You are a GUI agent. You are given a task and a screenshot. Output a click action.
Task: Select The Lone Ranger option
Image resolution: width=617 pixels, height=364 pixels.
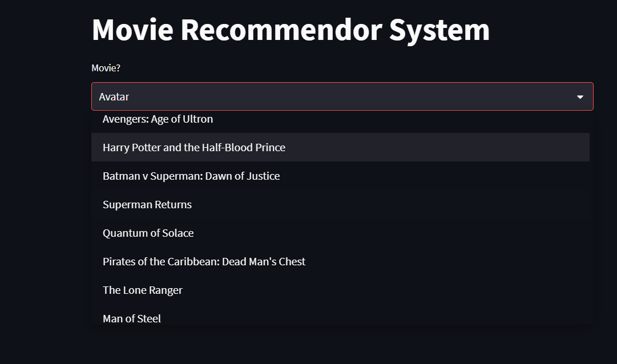click(142, 290)
